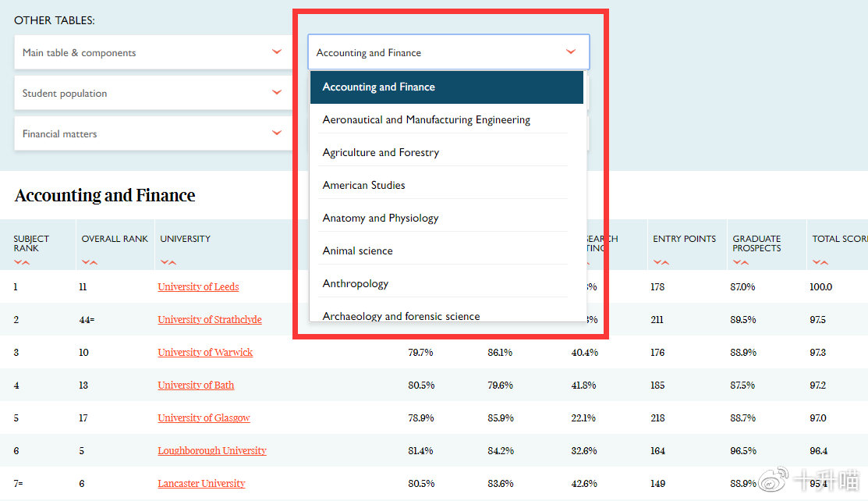868x501 pixels.
Task: Open University of Warwick link
Action: tap(205, 352)
